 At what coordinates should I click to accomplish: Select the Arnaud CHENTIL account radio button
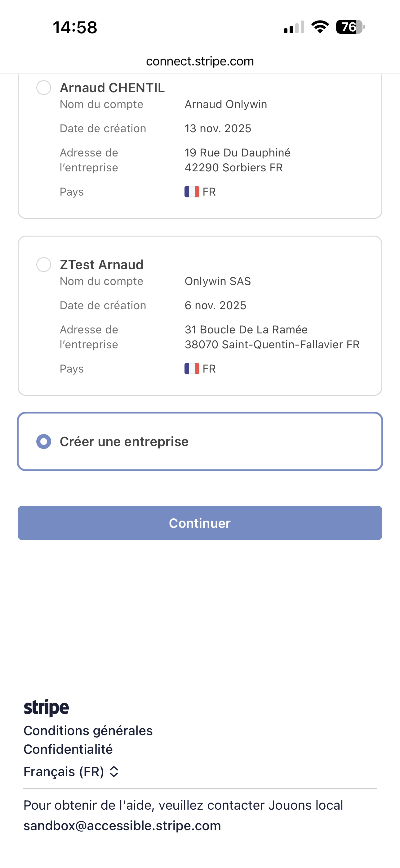pyautogui.click(x=44, y=88)
